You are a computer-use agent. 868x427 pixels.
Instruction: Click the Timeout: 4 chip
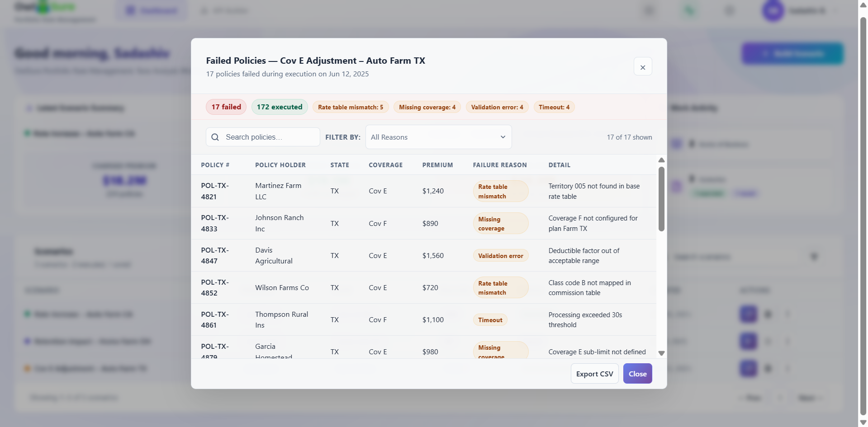tap(554, 107)
